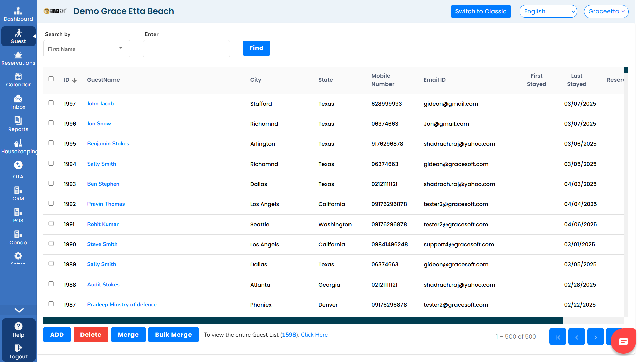Click the ADD button
644x362 pixels.
[57, 335]
